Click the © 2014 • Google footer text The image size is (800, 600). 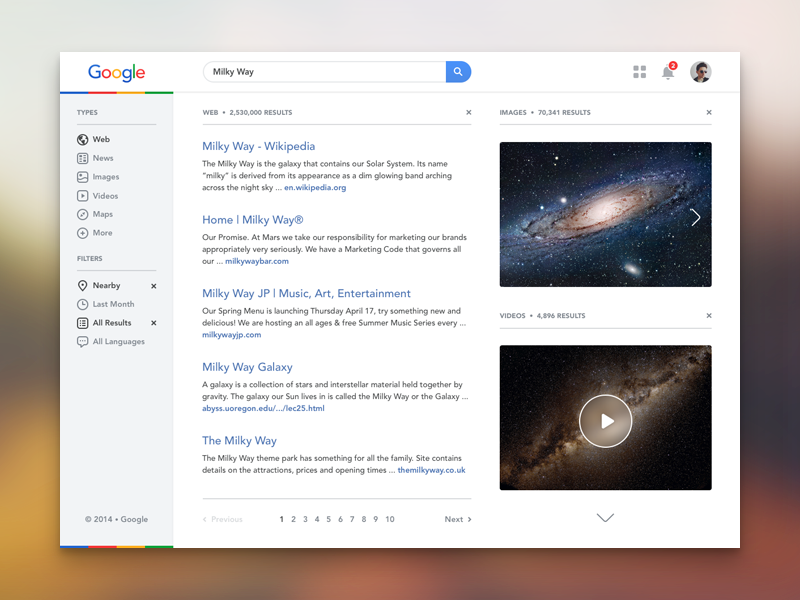click(x=116, y=519)
